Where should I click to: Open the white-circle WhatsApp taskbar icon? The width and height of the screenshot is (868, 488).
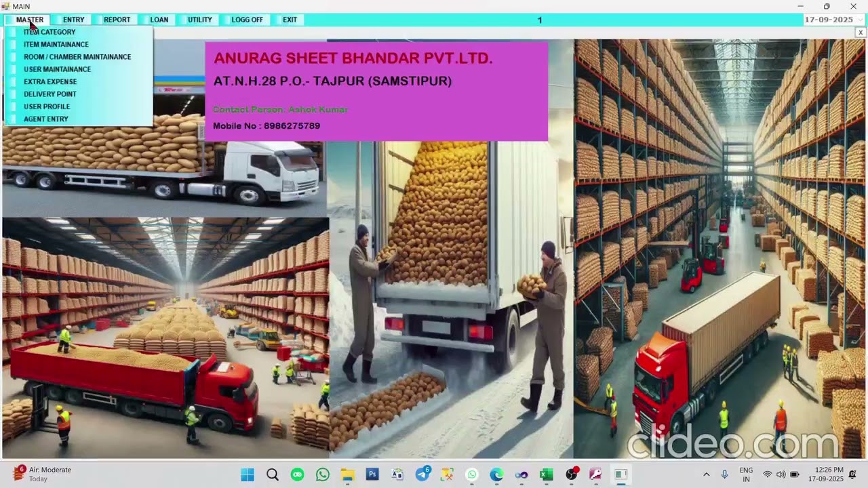coord(472,474)
